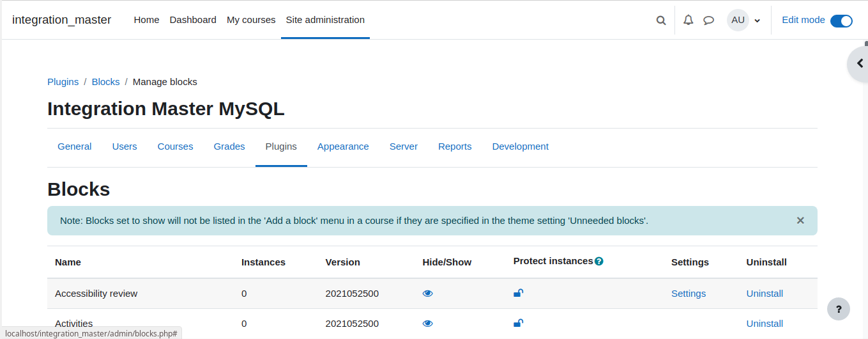Click the Version column header
868x339 pixels.
click(343, 262)
